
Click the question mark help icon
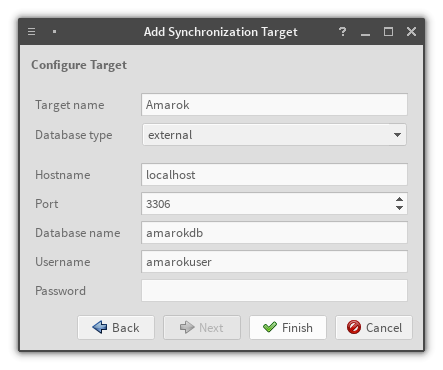342,32
